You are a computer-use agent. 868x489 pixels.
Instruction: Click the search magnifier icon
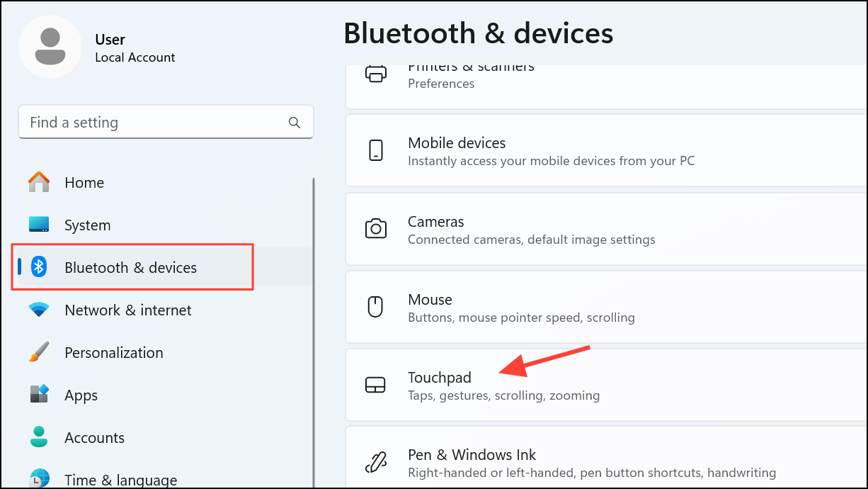(x=295, y=123)
